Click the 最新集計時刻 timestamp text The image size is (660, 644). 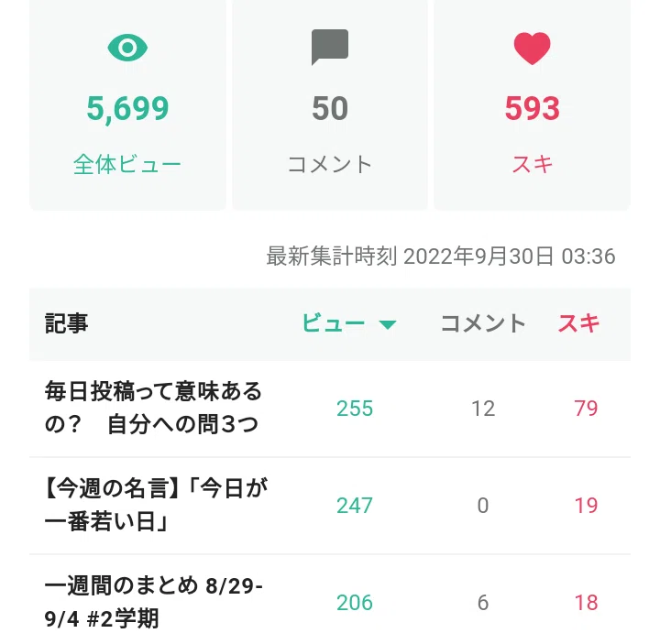click(441, 256)
